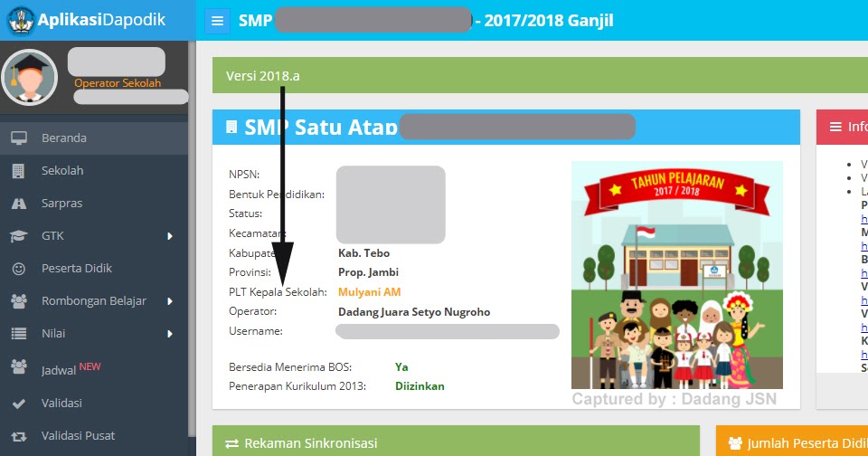The image size is (868, 456).
Task: Click the operator avatar picture
Action: (29, 77)
